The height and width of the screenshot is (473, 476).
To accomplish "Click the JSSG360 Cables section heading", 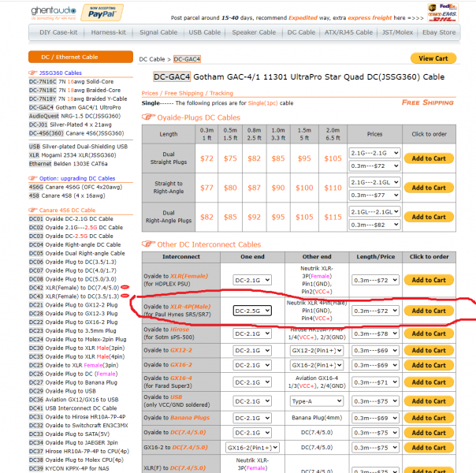I will [61, 73].
